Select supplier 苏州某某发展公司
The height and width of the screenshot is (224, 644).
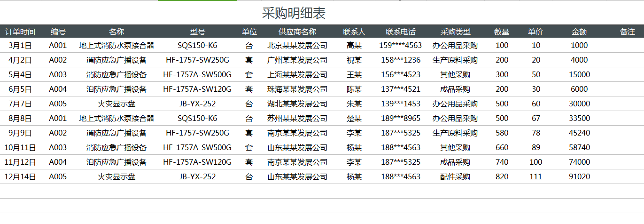coord(297,119)
